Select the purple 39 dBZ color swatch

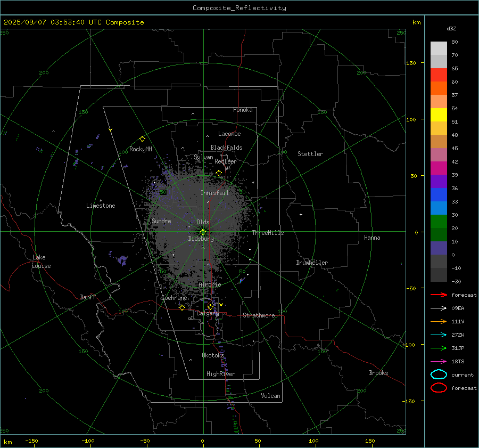pyautogui.click(x=439, y=181)
